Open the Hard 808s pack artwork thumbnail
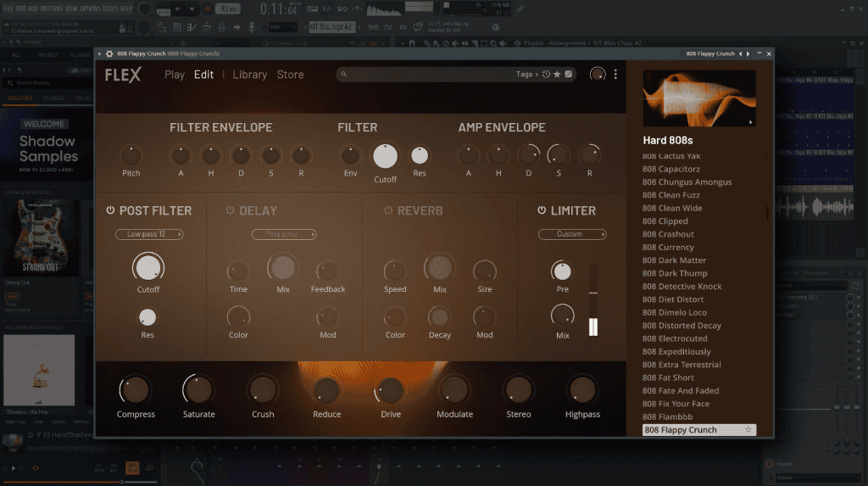 pyautogui.click(x=699, y=98)
